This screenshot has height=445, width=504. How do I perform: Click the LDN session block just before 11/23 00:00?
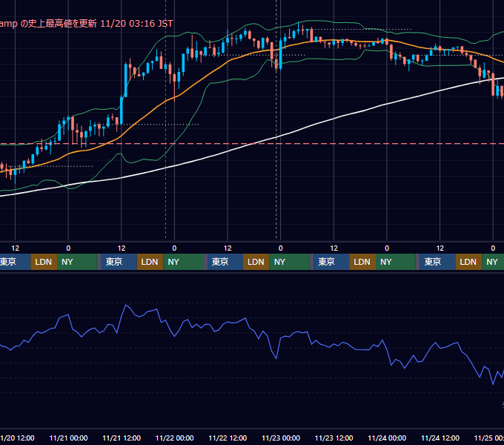256,262
